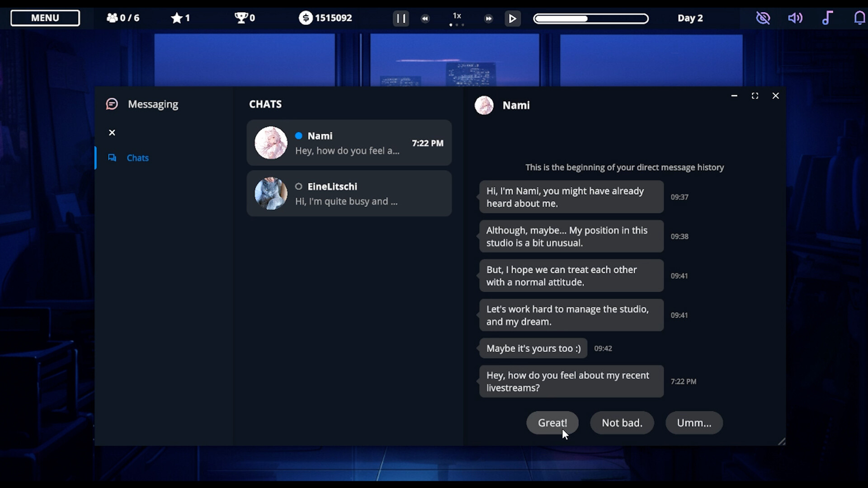Click the playback progress bar

[x=591, y=19]
